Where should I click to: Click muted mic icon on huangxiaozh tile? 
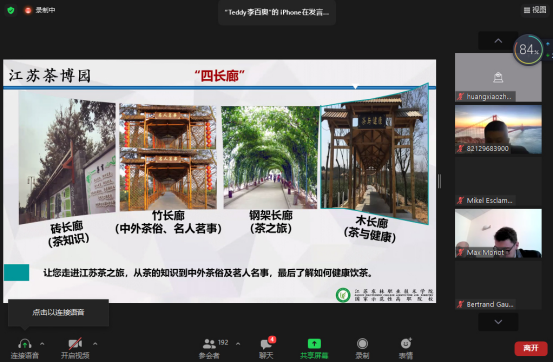coord(460,96)
